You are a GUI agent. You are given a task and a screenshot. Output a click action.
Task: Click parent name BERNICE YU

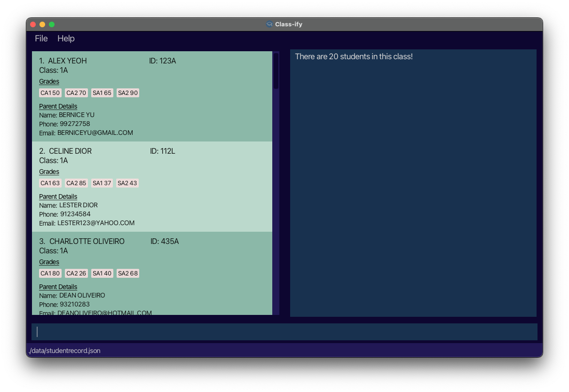[77, 115]
